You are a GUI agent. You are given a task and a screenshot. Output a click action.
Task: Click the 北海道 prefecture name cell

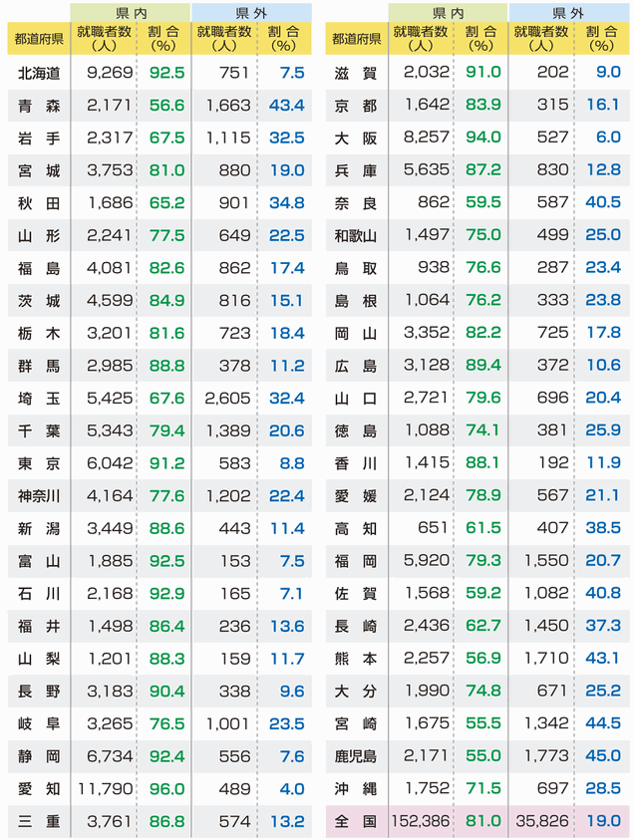point(39,73)
